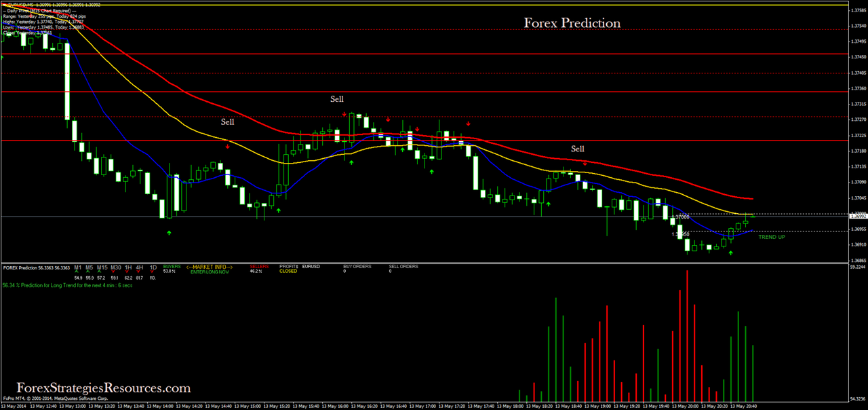Click the red down arrow below the rightmost Sell label

tap(585, 163)
